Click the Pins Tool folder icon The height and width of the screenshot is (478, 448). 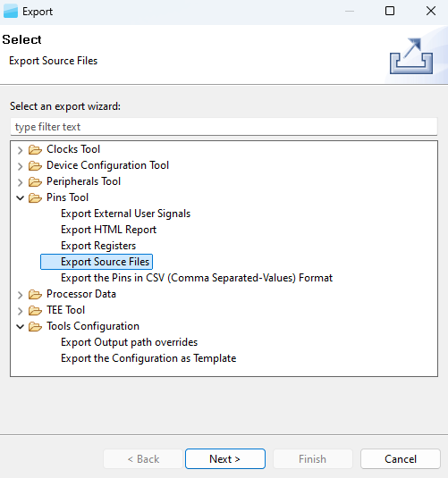[35, 197]
